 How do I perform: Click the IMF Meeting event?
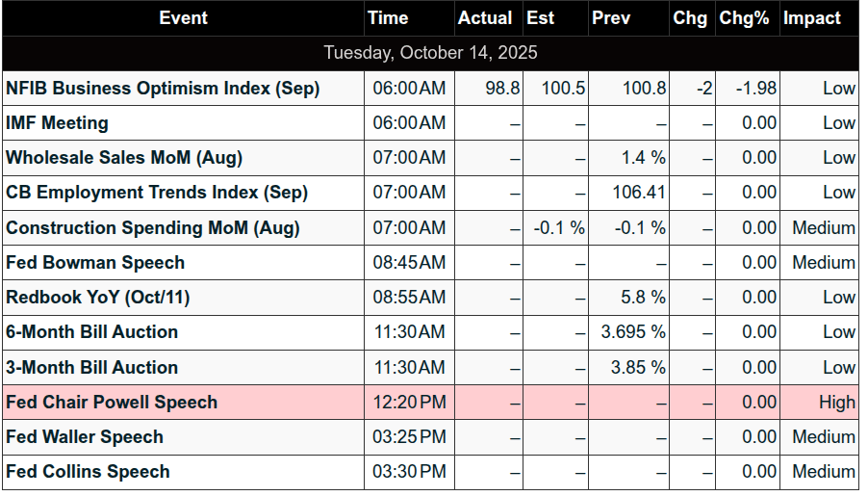(x=57, y=123)
